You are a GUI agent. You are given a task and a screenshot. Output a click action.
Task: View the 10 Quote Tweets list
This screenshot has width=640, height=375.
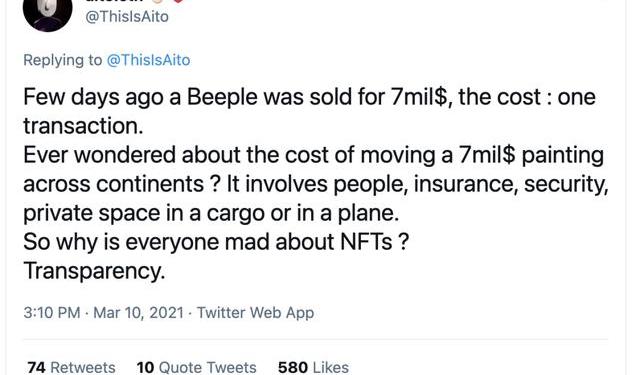coord(197,367)
